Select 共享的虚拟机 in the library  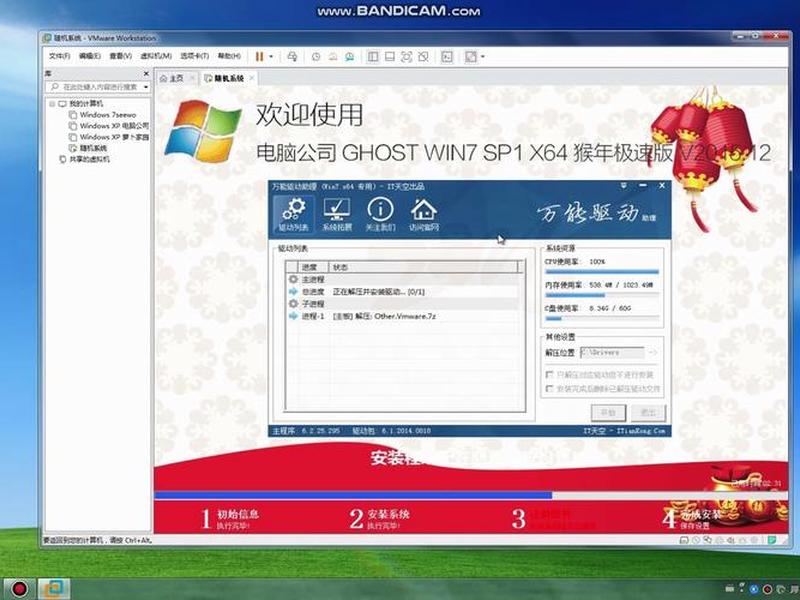pyautogui.click(x=89, y=159)
